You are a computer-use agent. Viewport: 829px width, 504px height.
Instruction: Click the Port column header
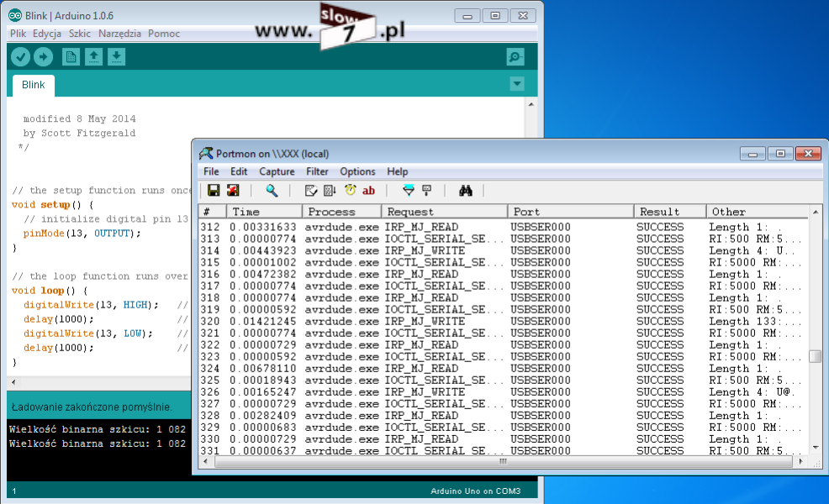point(571,212)
